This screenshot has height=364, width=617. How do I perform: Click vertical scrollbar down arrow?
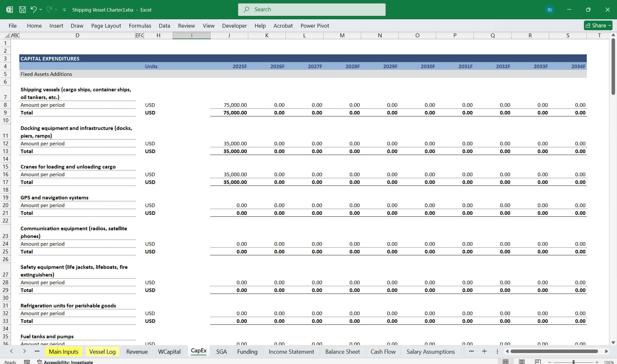613,342
